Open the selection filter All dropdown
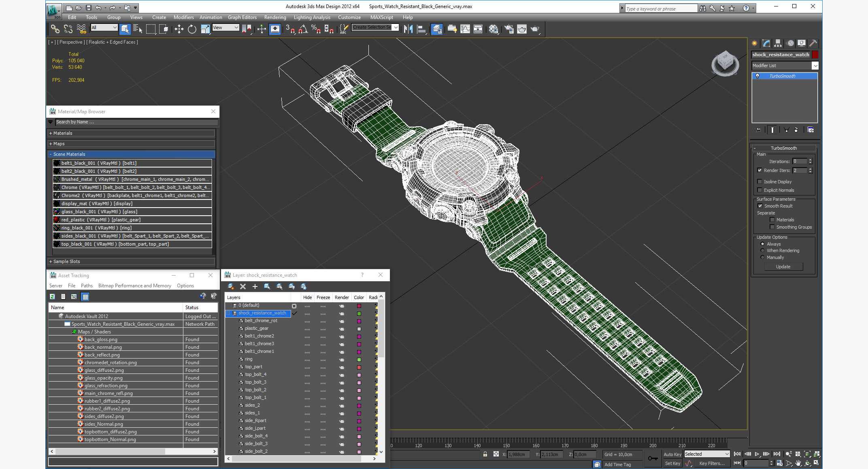Screen dimensions: 868x469 104,28
